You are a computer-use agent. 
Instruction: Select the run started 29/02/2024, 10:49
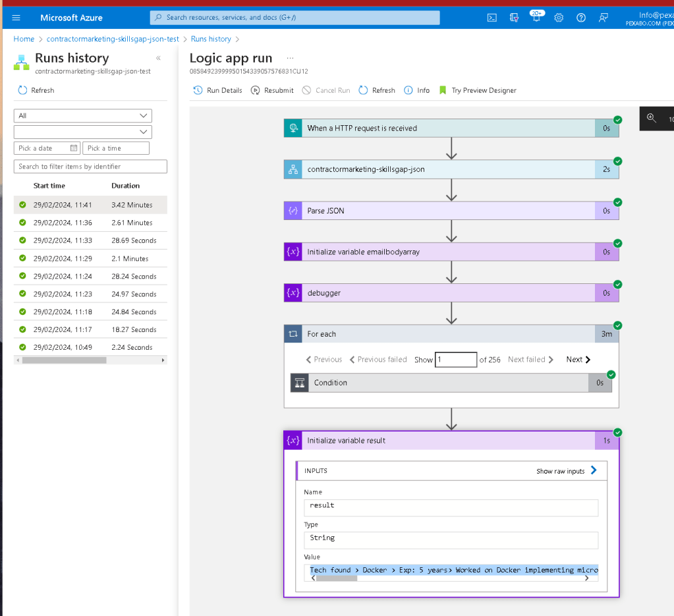[x=90, y=347]
